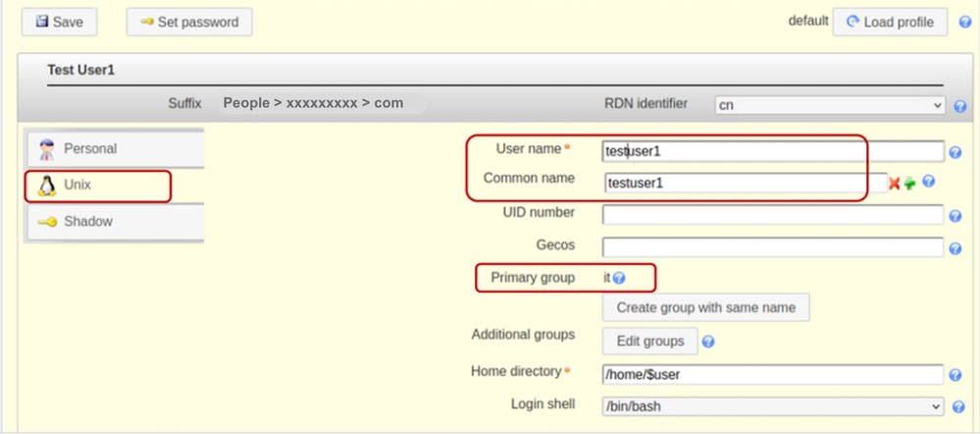Open the Shadow tab

115,221
